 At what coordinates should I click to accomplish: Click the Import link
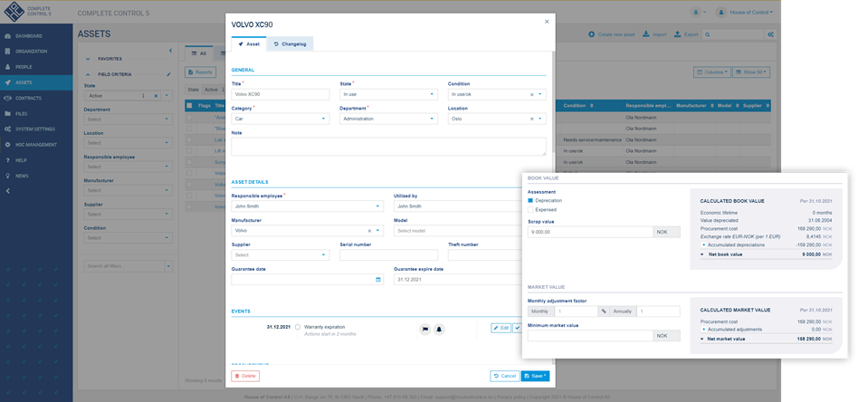click(x=654, y=34)
